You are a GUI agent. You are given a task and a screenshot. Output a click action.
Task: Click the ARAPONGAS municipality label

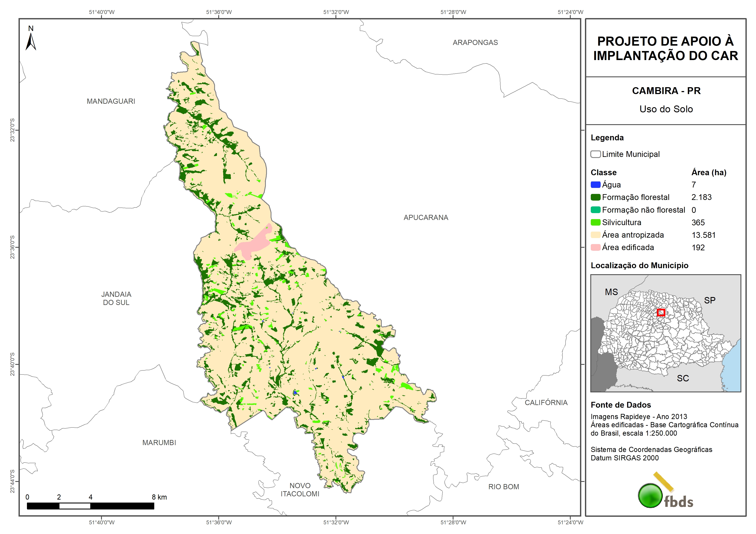click(475, 42)
